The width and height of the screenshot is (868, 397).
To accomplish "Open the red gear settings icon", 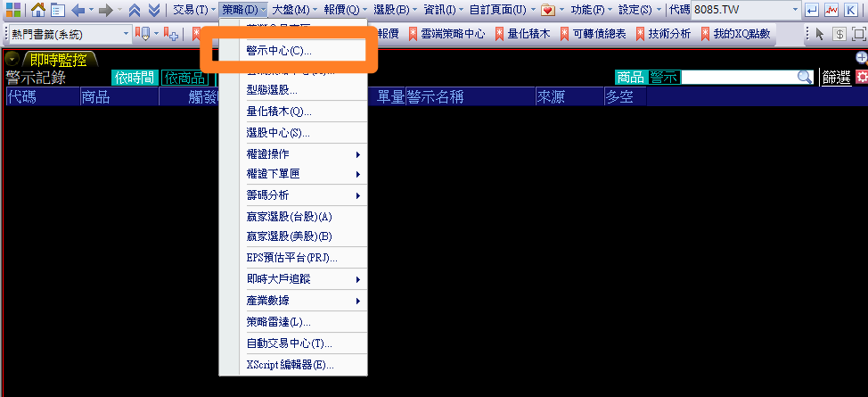I will pos(861,78).
